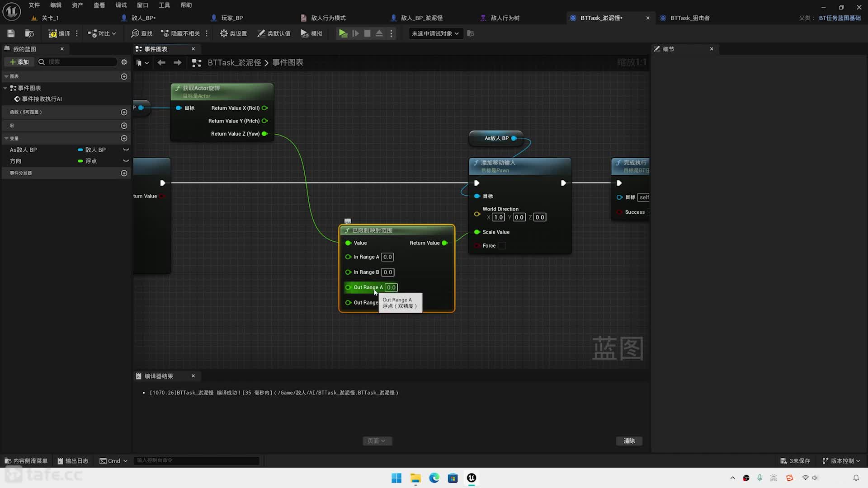Viewport: 868px width, 488px height.
Task: Open the compile options three-dot menu
Action: point(77,33)
